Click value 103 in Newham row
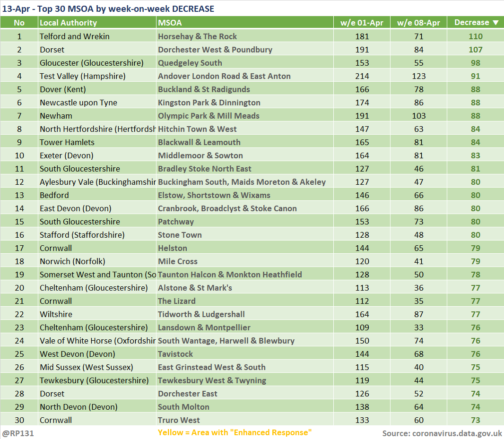504x439 pixels. pos(418,116)
